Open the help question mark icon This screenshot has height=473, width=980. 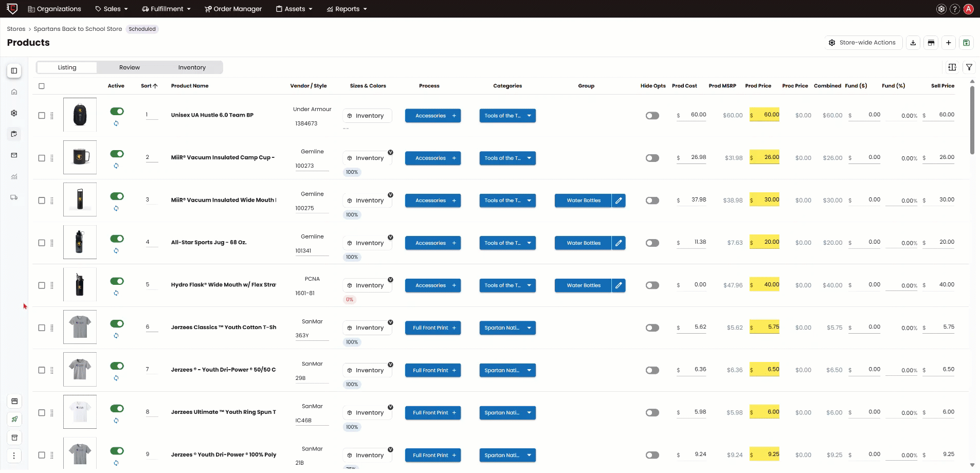(x=955, y=9)
